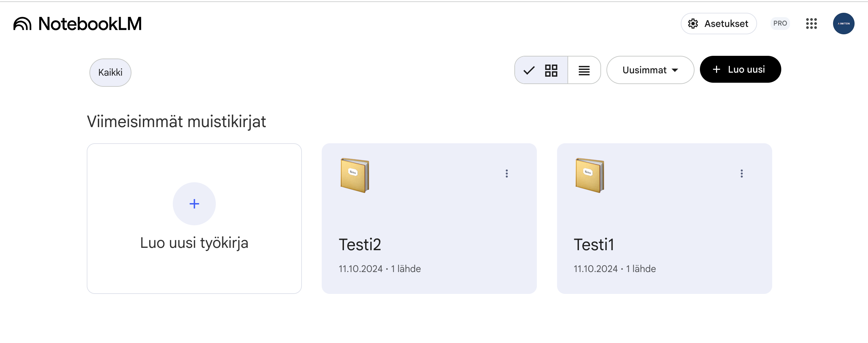Switch to list view

tap(584, 70)
